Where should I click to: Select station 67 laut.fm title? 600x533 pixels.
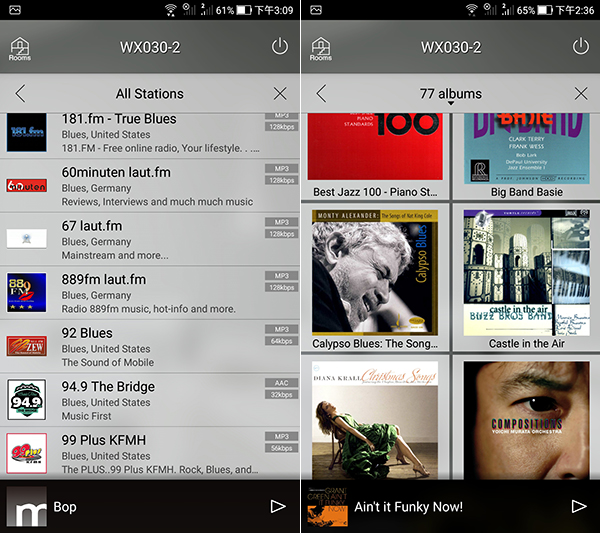tap(92, 226)
